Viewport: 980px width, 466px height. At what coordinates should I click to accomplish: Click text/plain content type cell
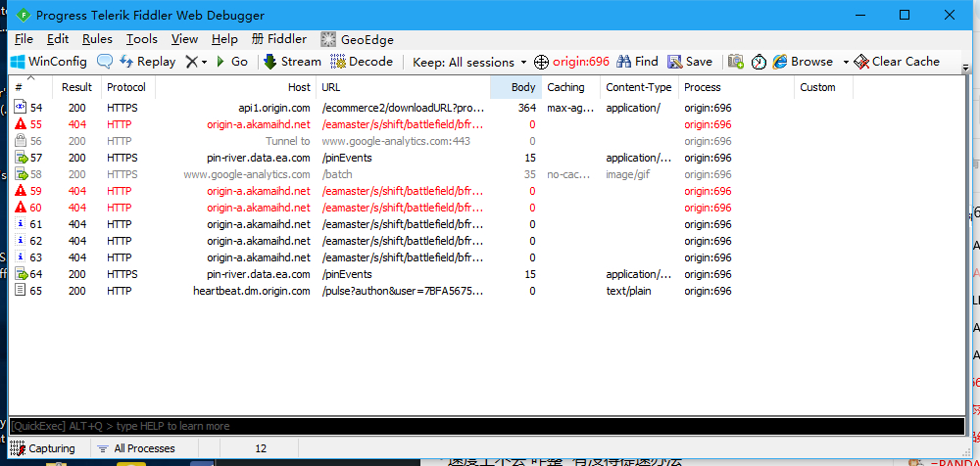[629, 291]
